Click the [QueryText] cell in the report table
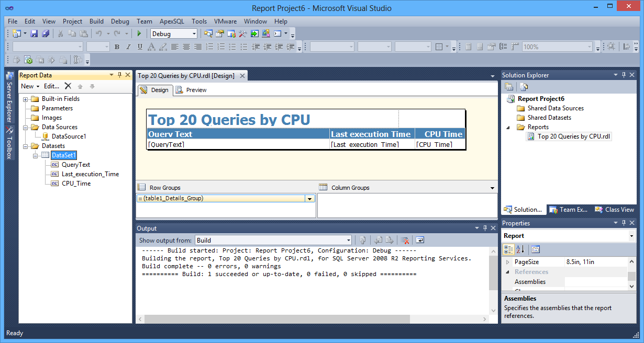 (238, 144)
